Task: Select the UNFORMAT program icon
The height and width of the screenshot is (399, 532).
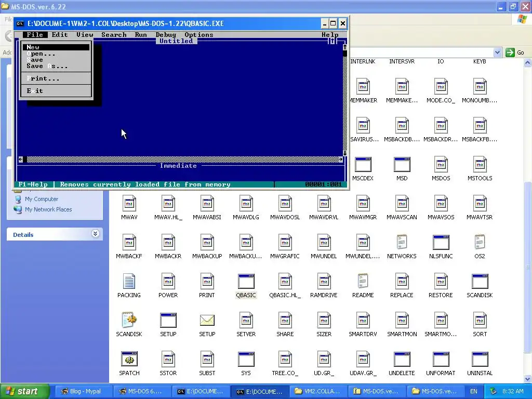Action: pyautogui.click(x=441, y=360)
